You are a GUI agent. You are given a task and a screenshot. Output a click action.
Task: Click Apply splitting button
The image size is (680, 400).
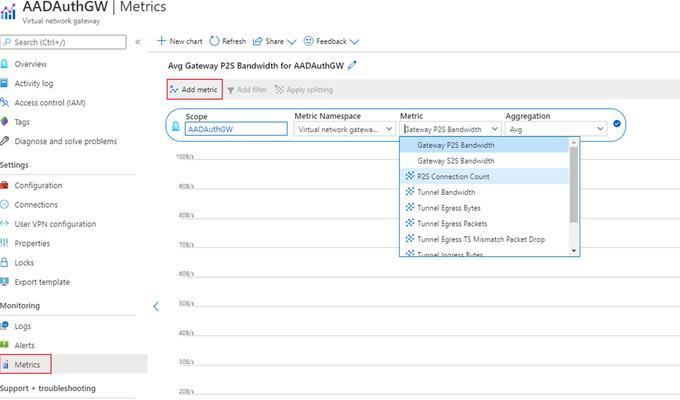tap(304, 90)
